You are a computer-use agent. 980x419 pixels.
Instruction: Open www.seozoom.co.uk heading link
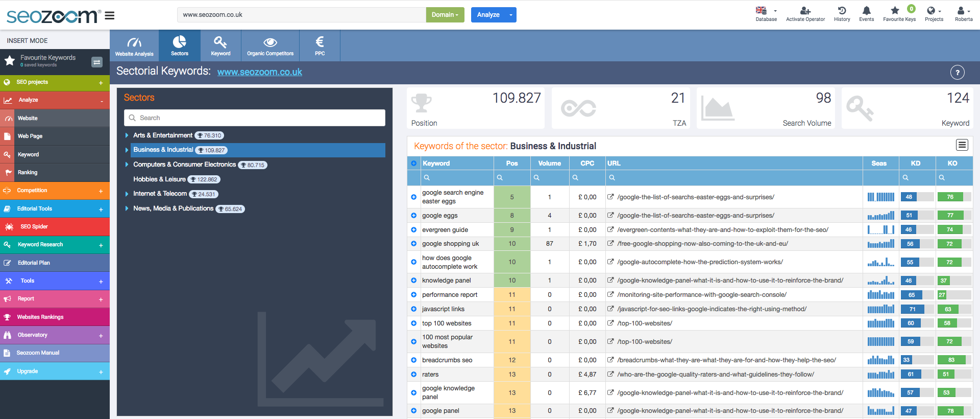click(260, 72)
